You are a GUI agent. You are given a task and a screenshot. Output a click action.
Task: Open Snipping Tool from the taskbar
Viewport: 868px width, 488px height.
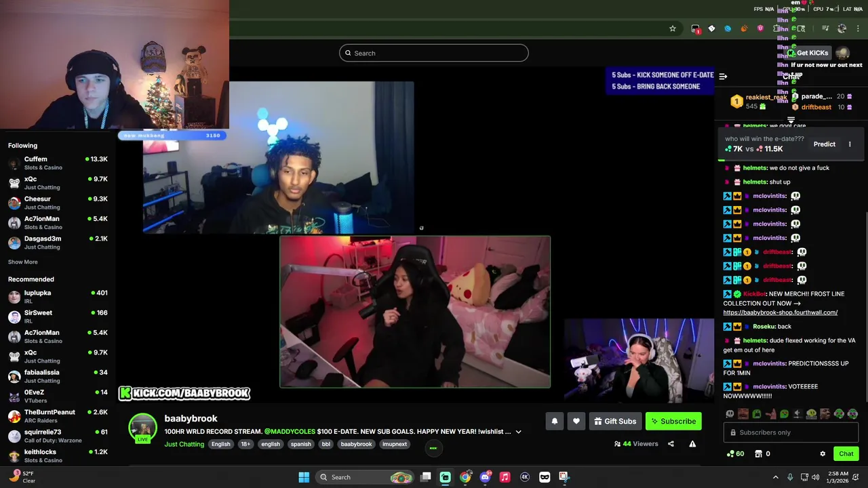point(564,477)
